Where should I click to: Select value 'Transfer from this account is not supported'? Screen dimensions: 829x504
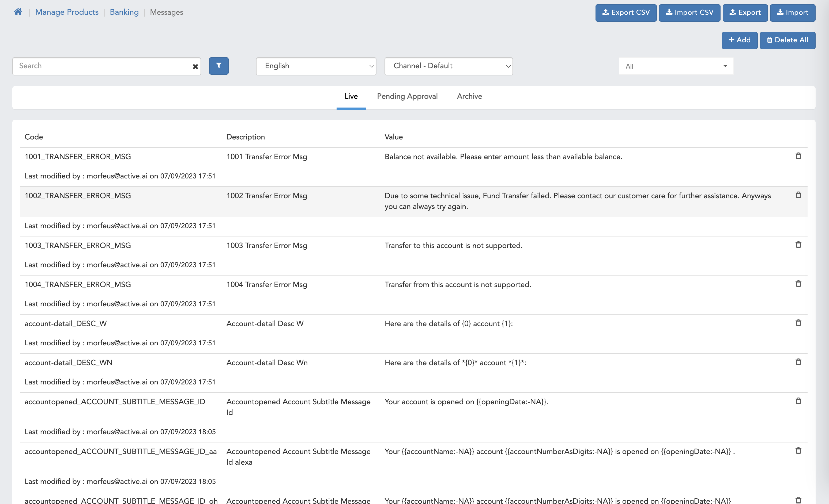pos(458,284)
